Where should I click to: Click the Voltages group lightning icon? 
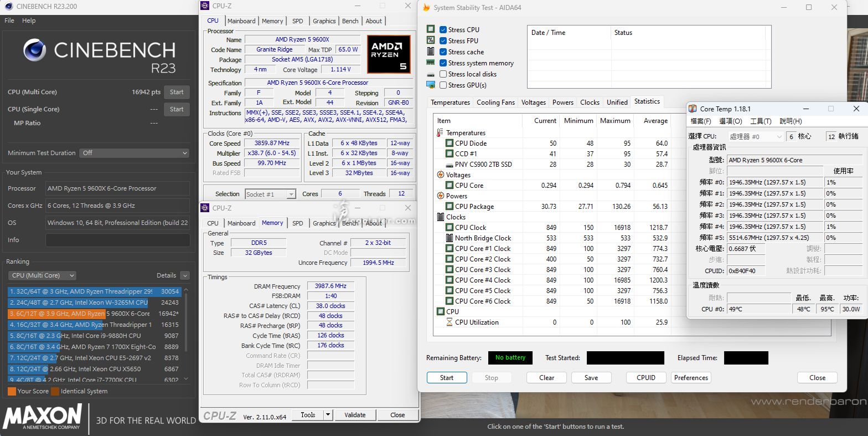coord(441,175)
